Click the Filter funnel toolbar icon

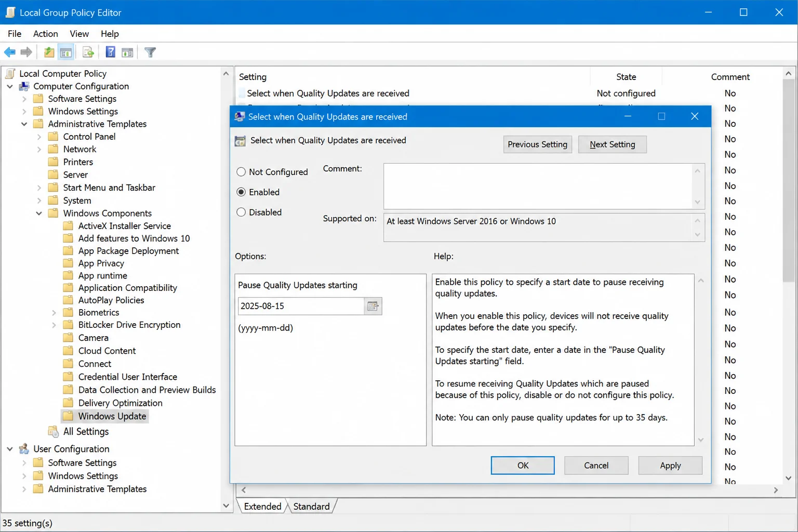tap(150, 52)
